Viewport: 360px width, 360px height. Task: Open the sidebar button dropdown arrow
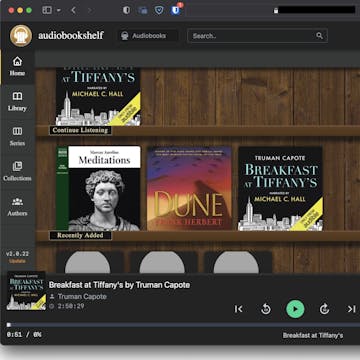tap(59, 10)
